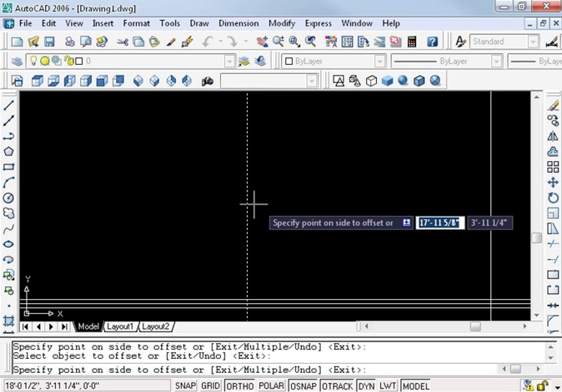Select the Line draw tool
This screenshot has height=392, width=562.
[x=9, y=105]
